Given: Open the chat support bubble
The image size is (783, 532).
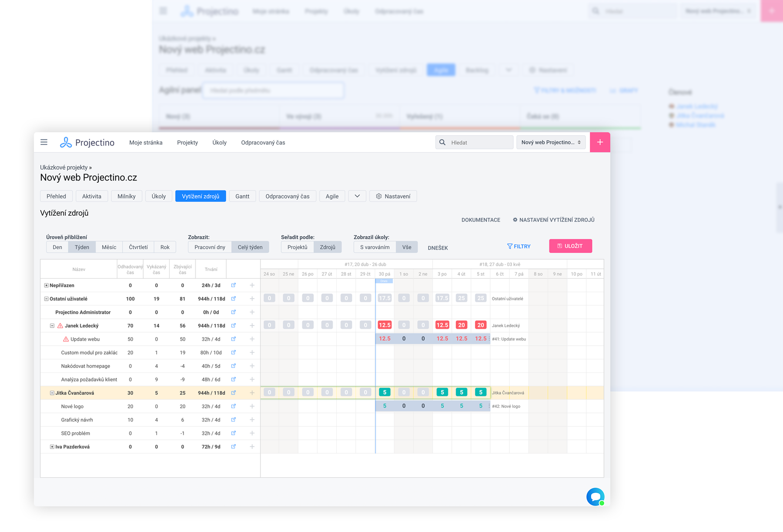Looking at the screenshot, I should (595, 497).
